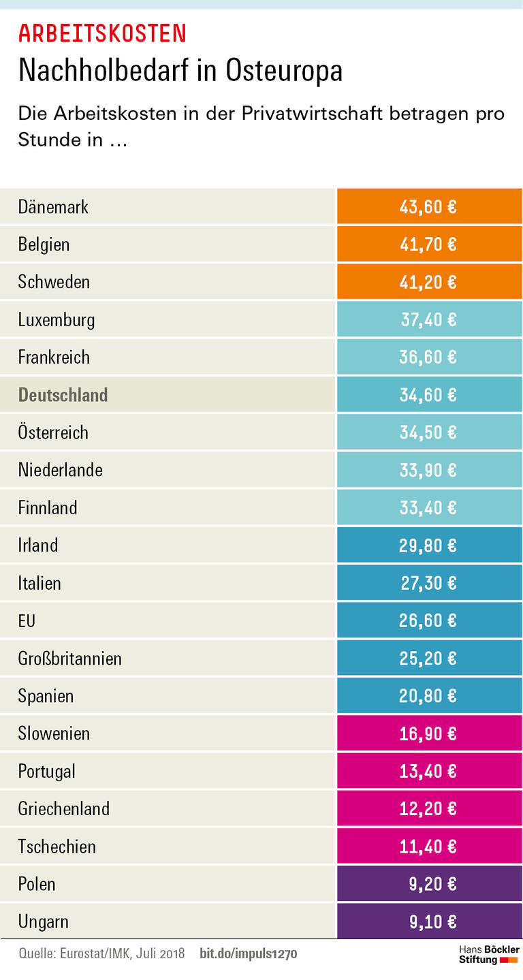The image size is (523, 980).
Task: Click the purple 9,20 € Polen cell
Action: 429,884
